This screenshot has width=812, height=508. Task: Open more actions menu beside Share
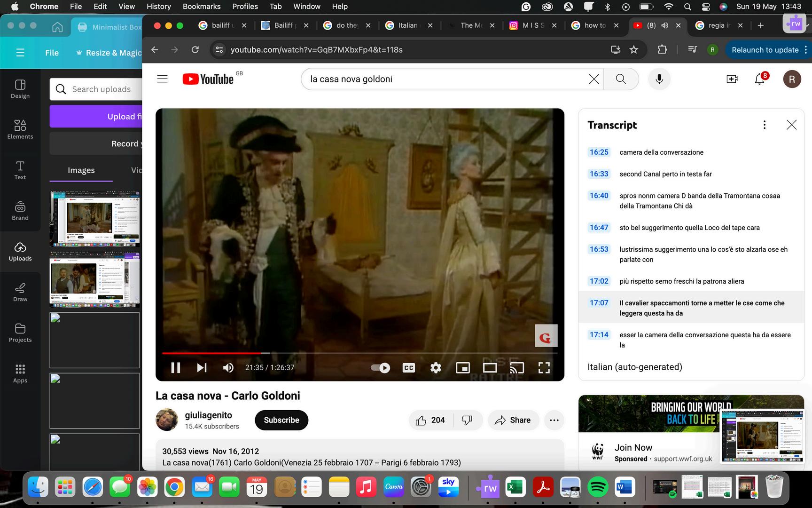(x=554, y=420)
